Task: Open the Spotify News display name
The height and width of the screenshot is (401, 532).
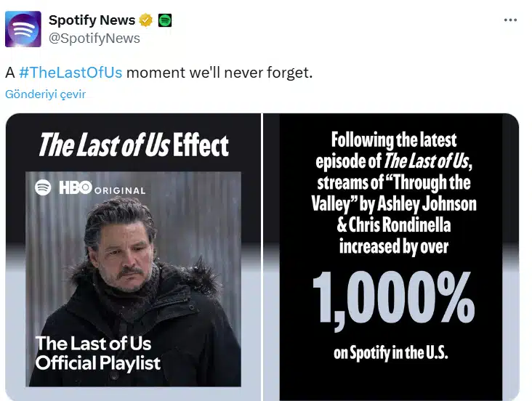Action: pos(92,20)
